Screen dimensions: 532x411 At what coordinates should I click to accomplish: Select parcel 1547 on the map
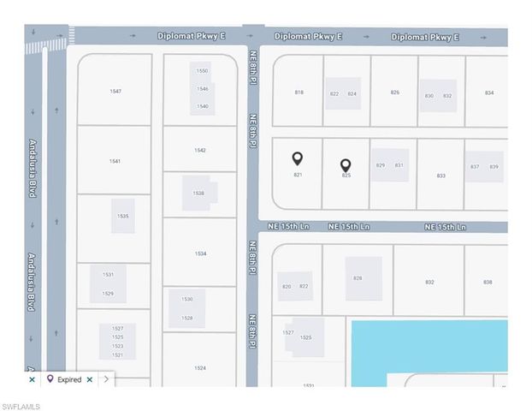pyautogui.click(x=115, y=91)
